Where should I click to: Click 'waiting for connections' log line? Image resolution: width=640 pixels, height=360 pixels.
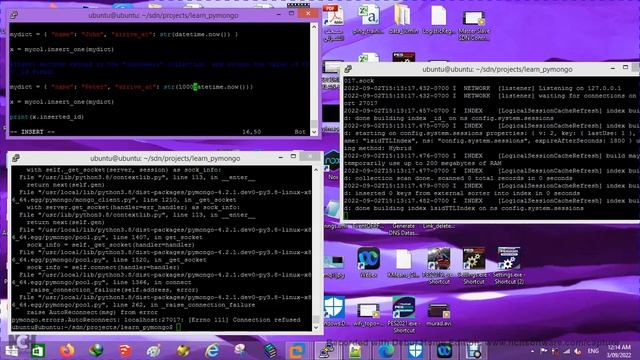point(490,96)
